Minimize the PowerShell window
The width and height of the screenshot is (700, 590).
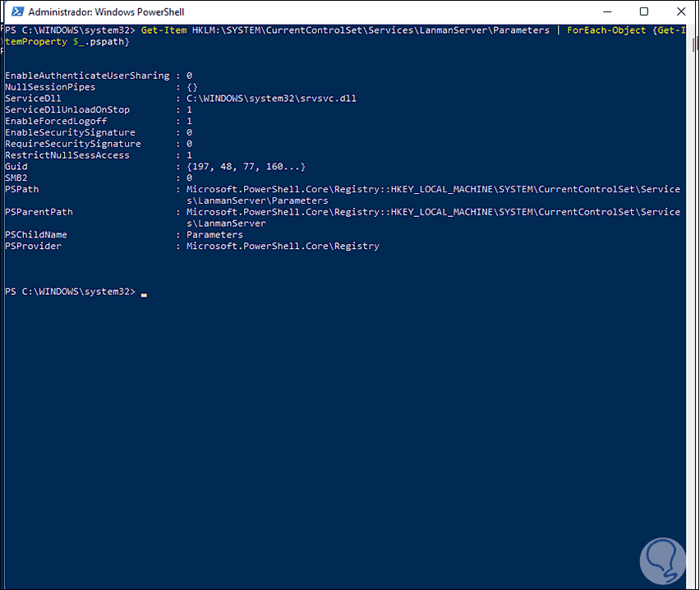[x=608, y=12]
